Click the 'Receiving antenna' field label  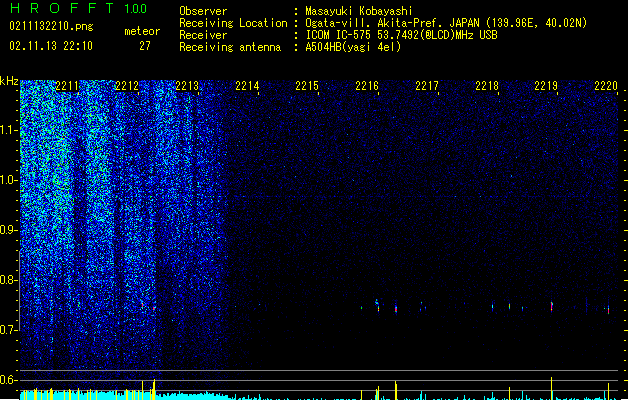click(x=230, y=47)
